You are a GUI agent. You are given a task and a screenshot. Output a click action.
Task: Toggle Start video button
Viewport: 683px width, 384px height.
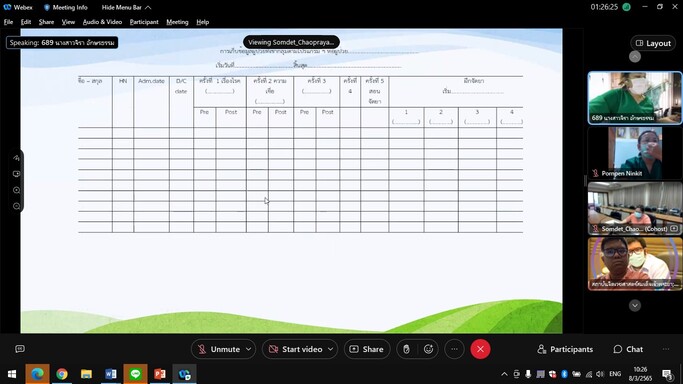click(296, 349)
